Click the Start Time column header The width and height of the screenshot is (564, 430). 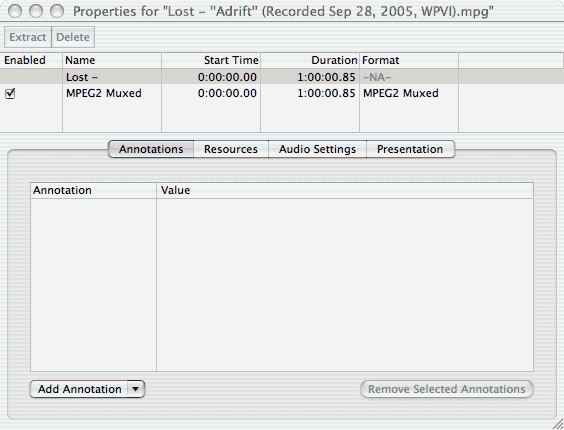point(211,60)
